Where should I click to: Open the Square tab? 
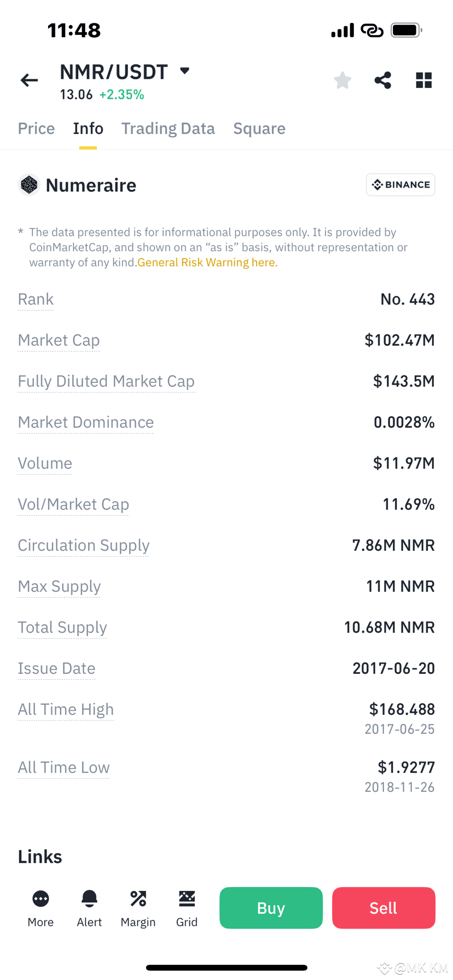[x=259, y=129]
